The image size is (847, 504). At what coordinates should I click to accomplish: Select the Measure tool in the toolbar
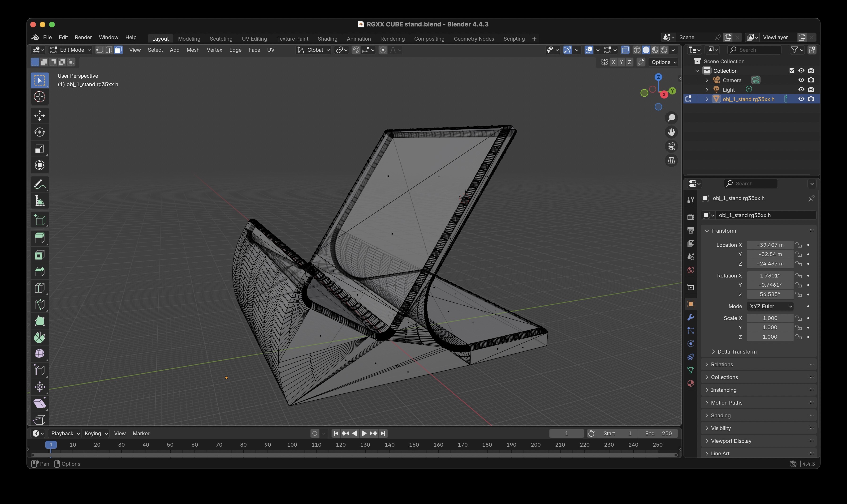[40, 200]
